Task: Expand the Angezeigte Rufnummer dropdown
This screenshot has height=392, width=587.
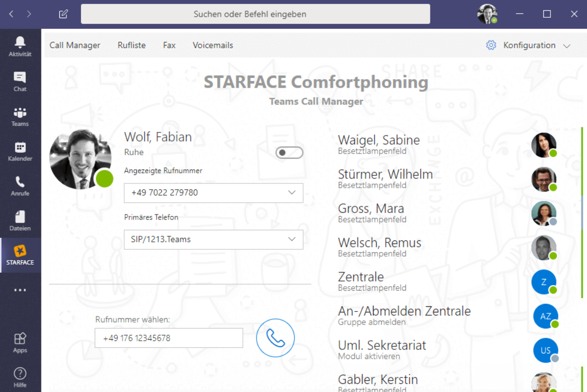Action: coord(213,193)
